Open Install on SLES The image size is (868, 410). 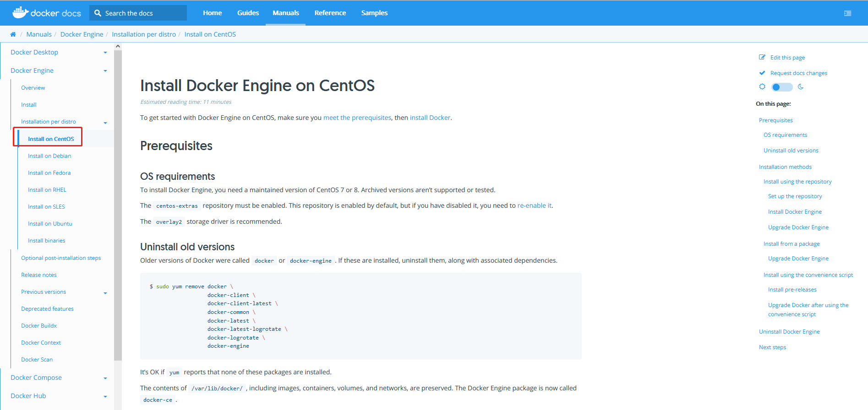tap(46, 207)
